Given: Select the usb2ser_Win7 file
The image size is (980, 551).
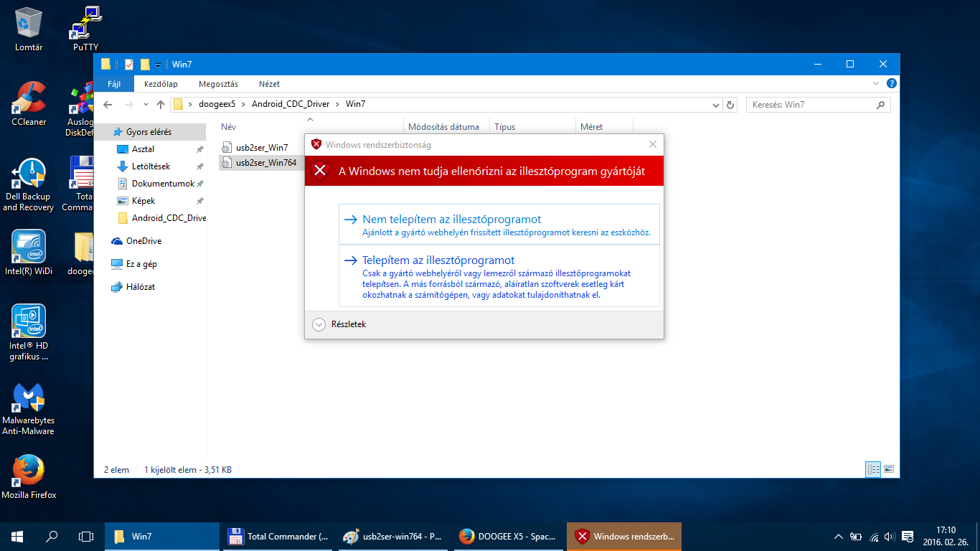Looking at the screenshot, I should click(x=261, y=148).
